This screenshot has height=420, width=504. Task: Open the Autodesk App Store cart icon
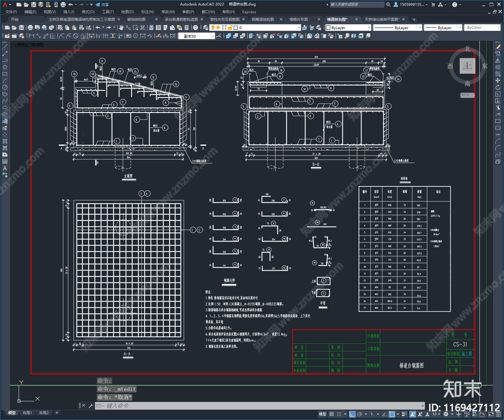(433, 4)
